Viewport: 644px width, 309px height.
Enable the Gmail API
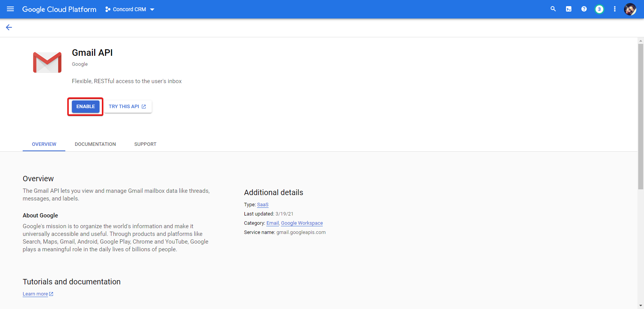pos(85,107)
